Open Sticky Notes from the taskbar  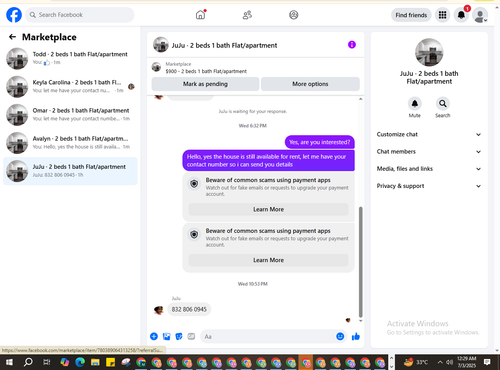click(x=110, y=362)
